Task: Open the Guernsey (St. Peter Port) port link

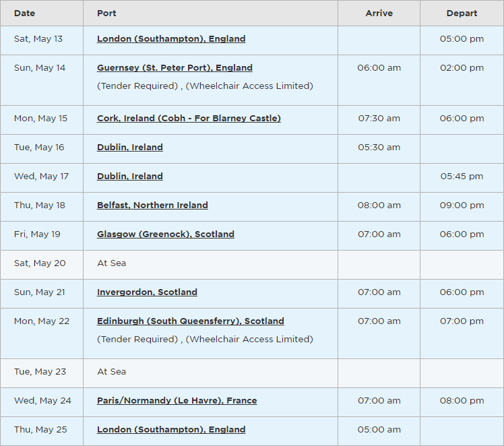Action: (x=175, y=68)
